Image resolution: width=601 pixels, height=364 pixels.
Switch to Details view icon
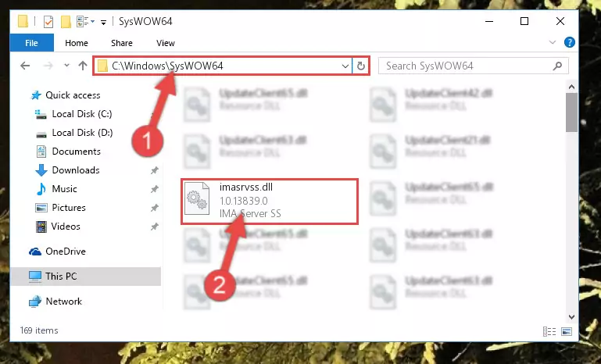click(549, 331)
